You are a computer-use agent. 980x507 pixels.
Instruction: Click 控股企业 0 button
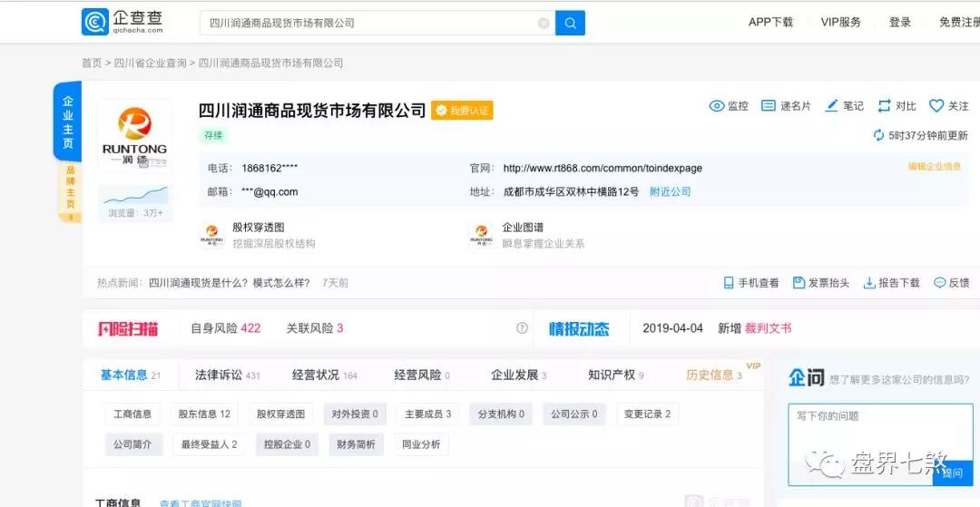pos(287,444)
